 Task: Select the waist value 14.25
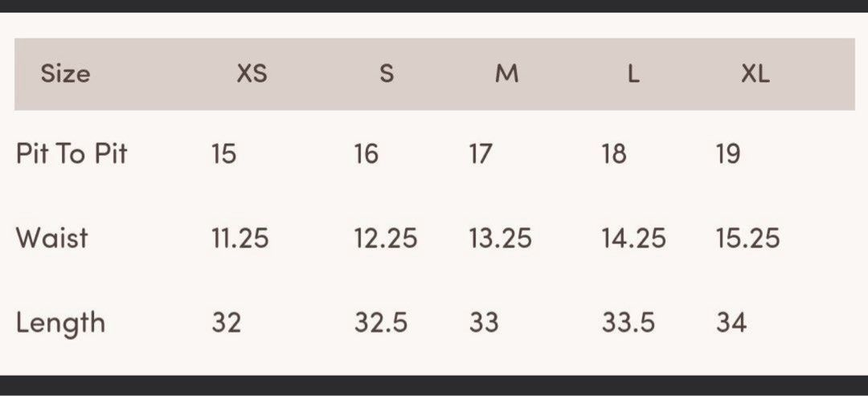coord(633,239)
